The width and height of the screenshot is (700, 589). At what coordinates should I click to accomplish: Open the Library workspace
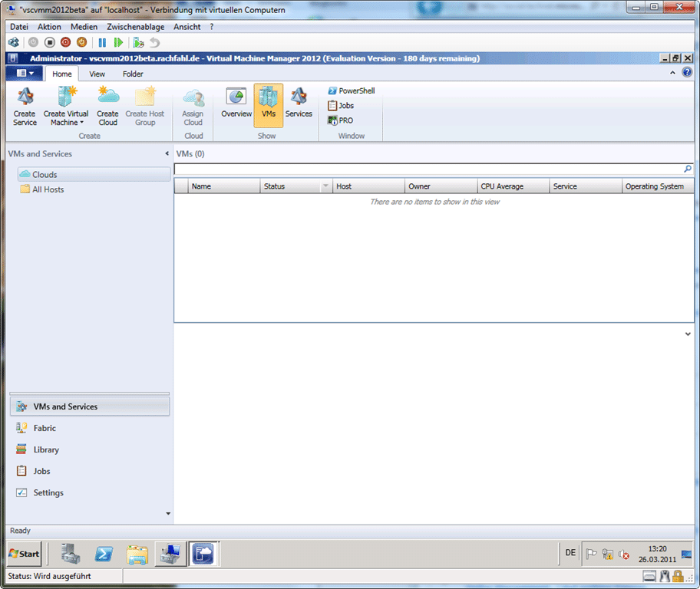coord(89,449)
